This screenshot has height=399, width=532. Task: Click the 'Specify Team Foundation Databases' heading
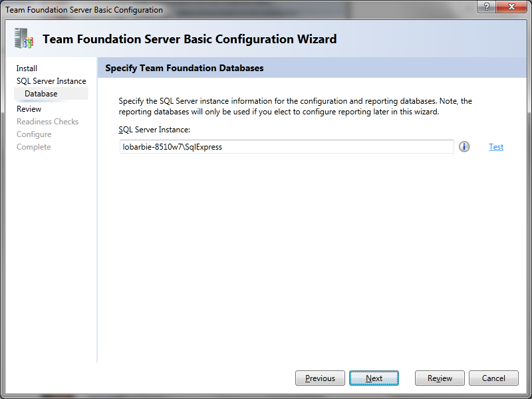tap(184, 68)
